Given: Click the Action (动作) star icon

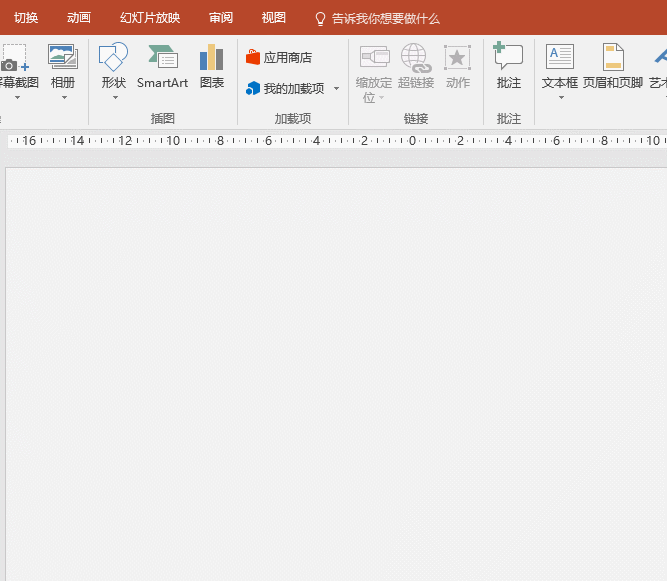Looking at the screenshot, I should 457,58.
